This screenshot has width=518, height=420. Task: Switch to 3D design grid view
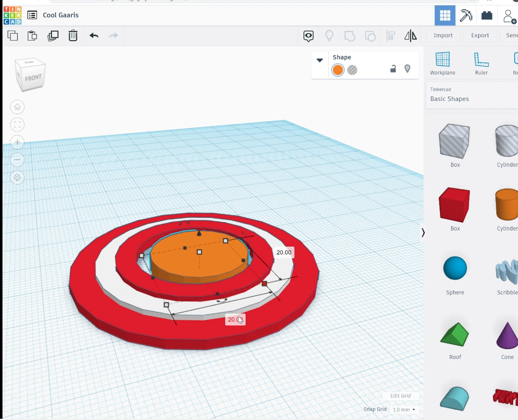[x=445, y=16]
